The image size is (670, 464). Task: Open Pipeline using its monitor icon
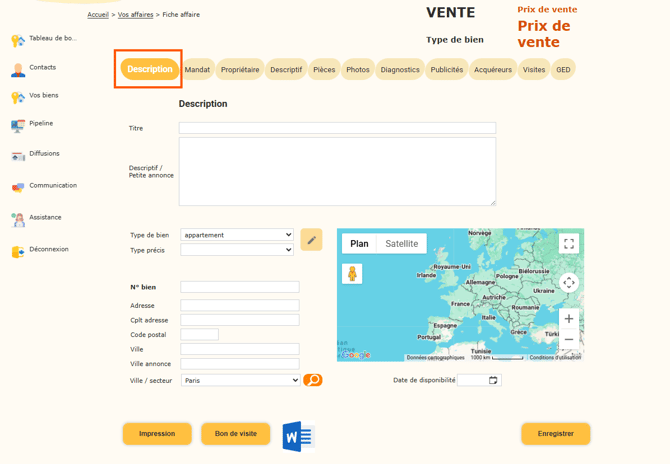(x=18, y=126)
